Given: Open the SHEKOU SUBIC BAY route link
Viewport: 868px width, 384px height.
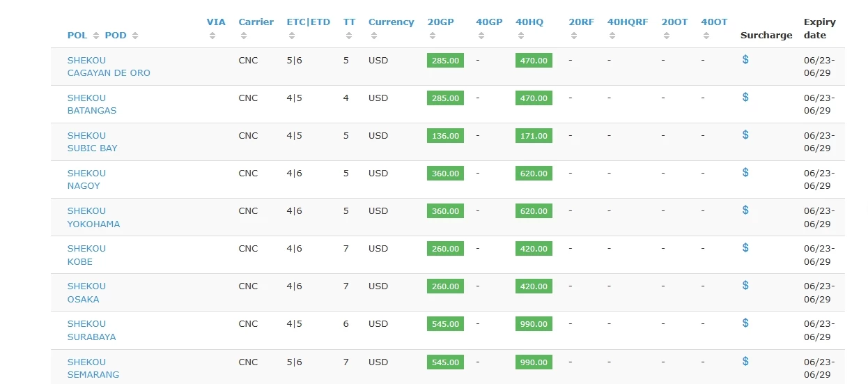Looking at the screenshot, I should point(93,141).
